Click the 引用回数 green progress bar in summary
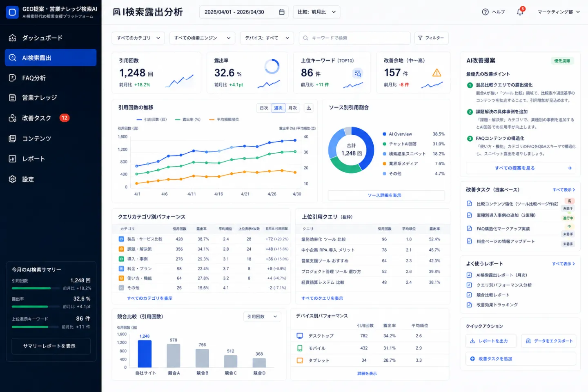The width and height of the screenshot is (588, 392). pos(31,288)
